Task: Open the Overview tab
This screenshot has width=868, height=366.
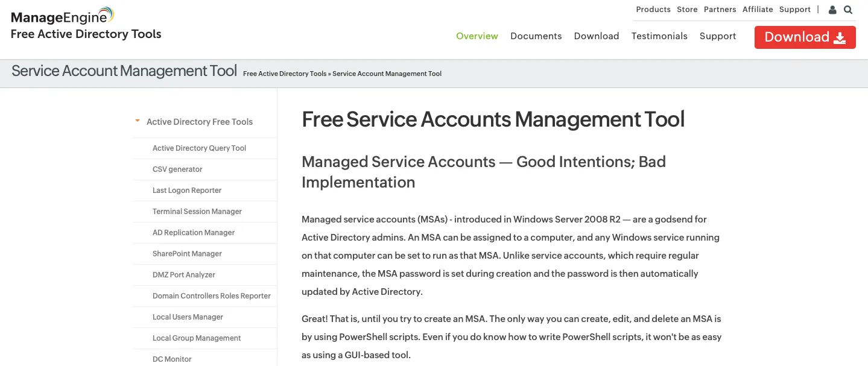Action: pos(477,36)
